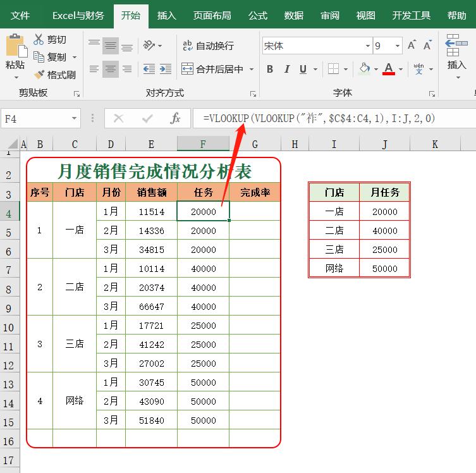The height and width of the screenshot is (473, 476).
Task: Expand the Name Box dropdown arrow
Action: [x=74, y=118]
